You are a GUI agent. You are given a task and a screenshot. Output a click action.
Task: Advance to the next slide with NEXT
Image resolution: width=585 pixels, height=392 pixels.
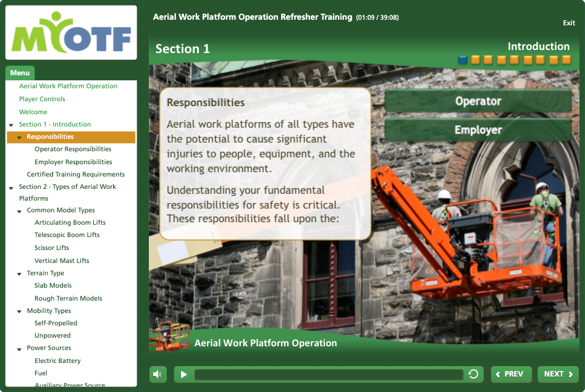(558, 374)
